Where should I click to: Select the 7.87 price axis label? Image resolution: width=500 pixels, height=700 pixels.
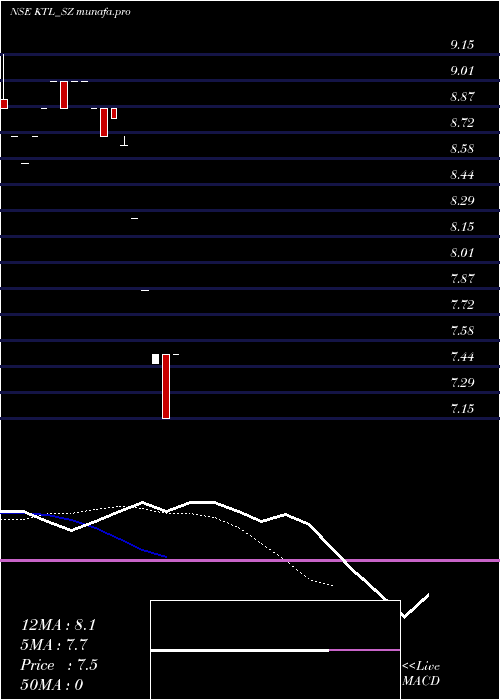pos(462,279)
